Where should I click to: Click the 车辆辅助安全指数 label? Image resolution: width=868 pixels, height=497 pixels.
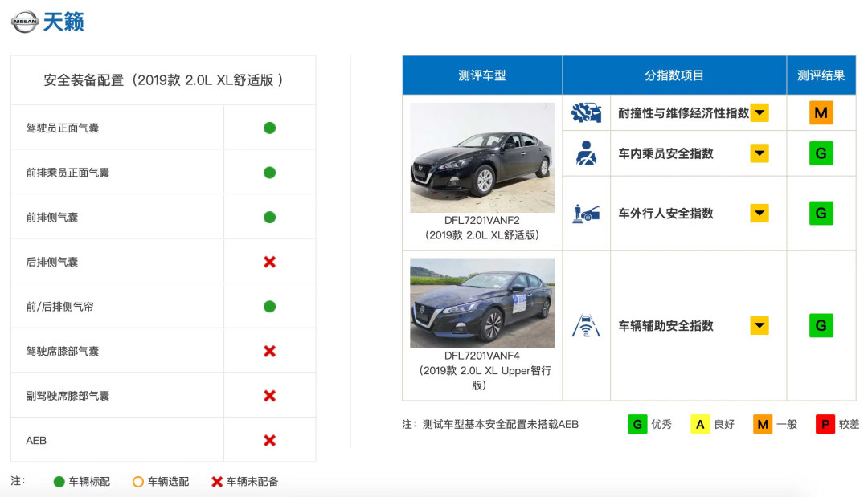pos(665,326)
